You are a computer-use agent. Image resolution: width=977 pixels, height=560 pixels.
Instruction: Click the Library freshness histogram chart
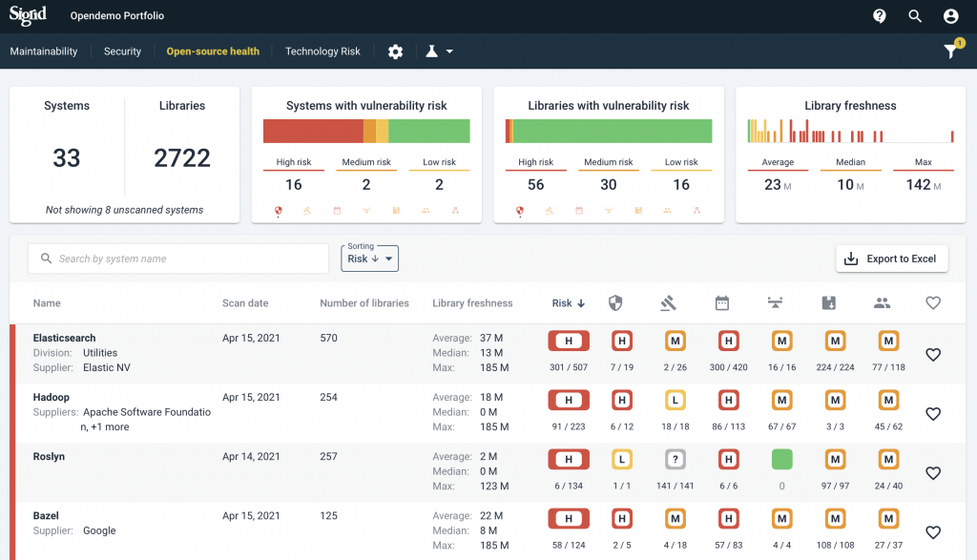pos(850,131)
